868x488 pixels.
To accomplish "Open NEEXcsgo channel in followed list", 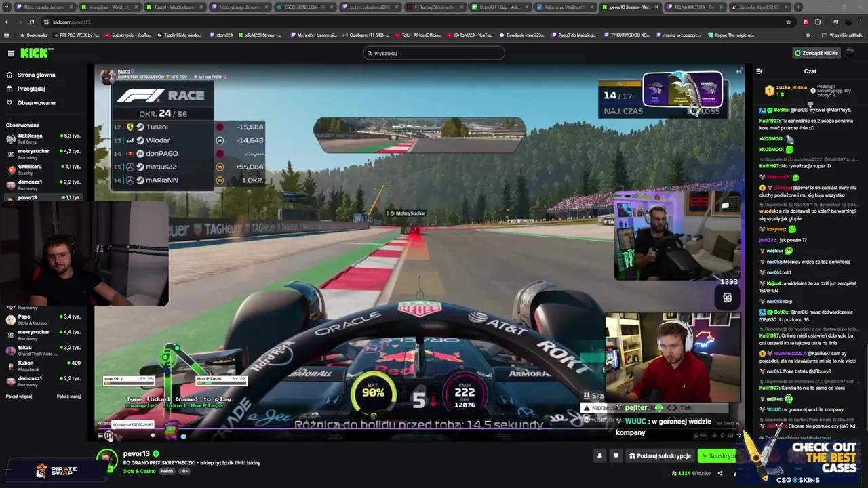I will click(43, 138).
